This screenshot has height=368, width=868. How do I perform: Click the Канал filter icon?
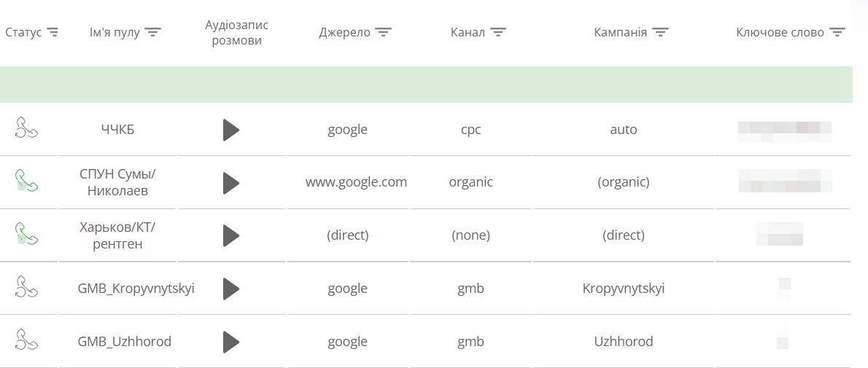(498, 33)
